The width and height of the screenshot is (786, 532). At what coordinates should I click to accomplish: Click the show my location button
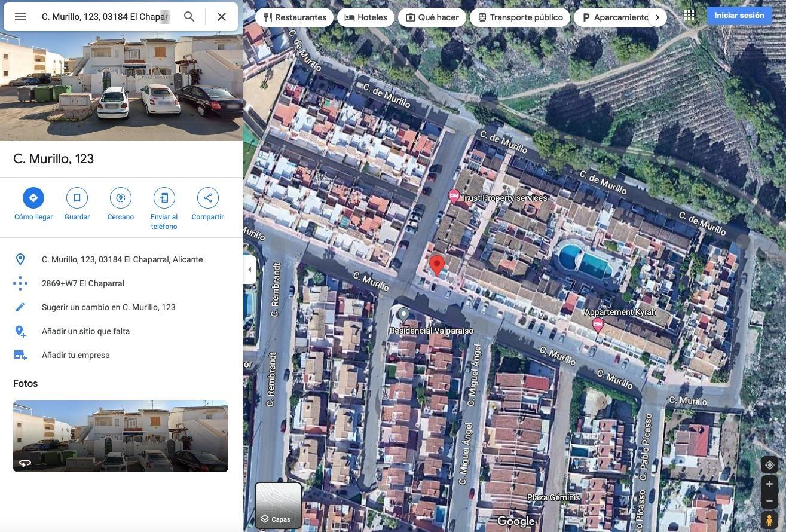769,465
